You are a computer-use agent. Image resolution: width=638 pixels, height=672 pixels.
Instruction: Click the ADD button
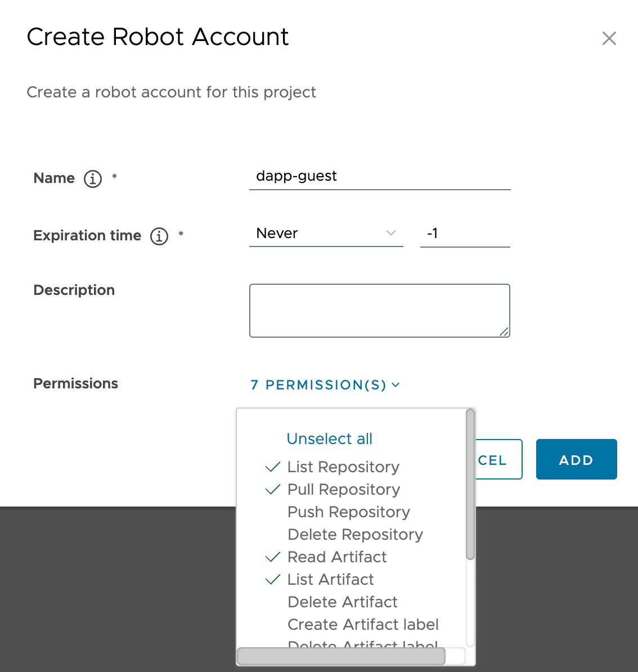[576, 459]
